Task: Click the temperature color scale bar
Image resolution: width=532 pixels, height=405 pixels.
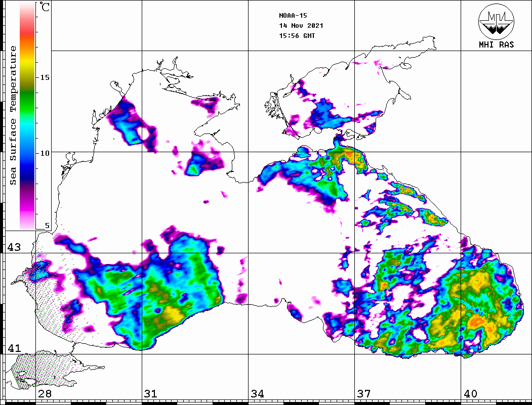Action: [x=27, y=116]
